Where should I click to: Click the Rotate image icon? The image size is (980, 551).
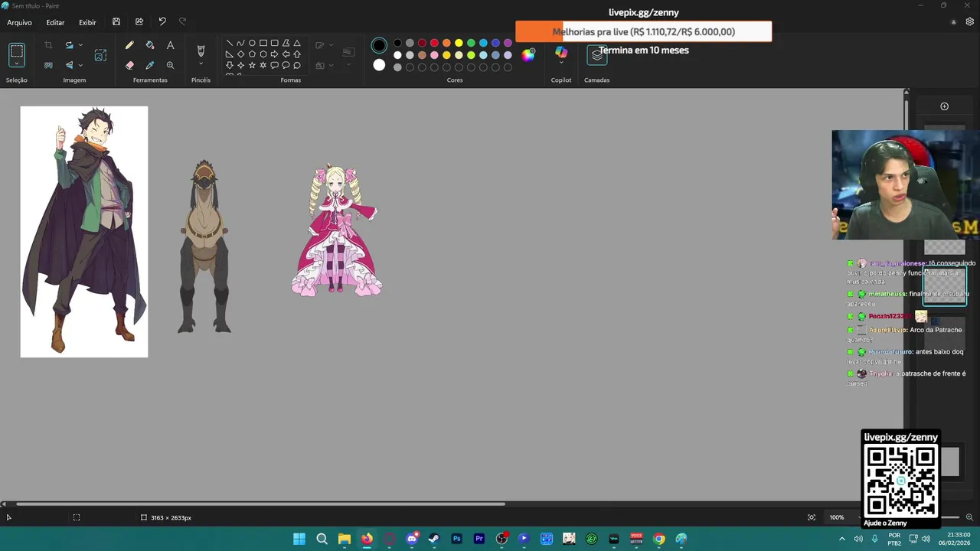point(69,45)
